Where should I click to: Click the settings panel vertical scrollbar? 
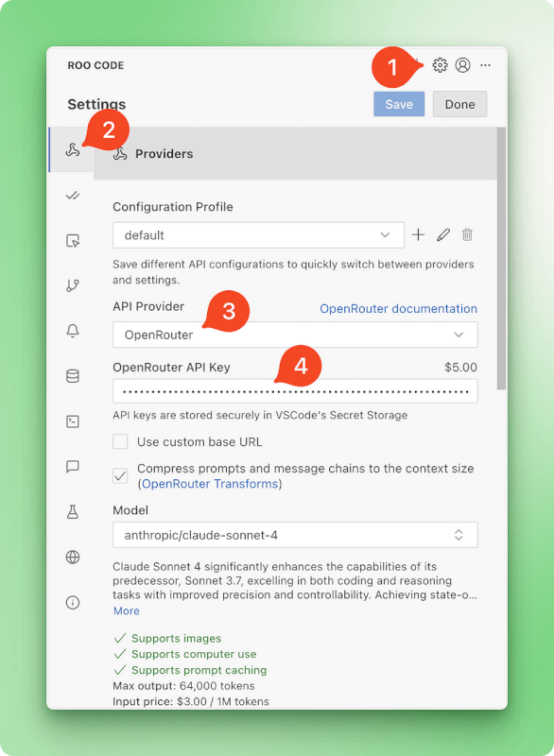click(x=501, y=258)
